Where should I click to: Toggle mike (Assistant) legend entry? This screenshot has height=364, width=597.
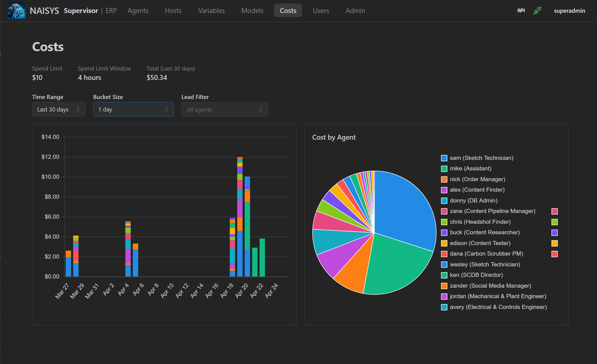(470, 168)
